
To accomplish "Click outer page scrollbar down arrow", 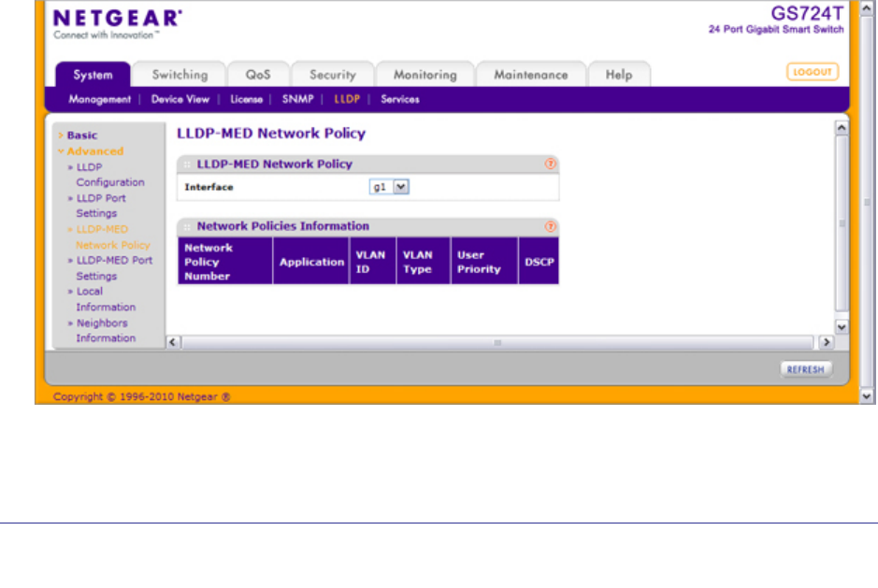I will coord(866,396).
